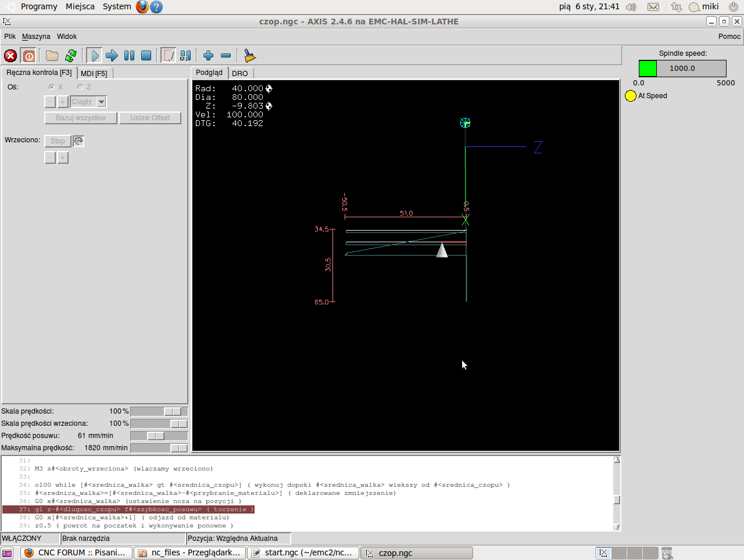Pause program execution
744x560 pixels.
[130, 56]
